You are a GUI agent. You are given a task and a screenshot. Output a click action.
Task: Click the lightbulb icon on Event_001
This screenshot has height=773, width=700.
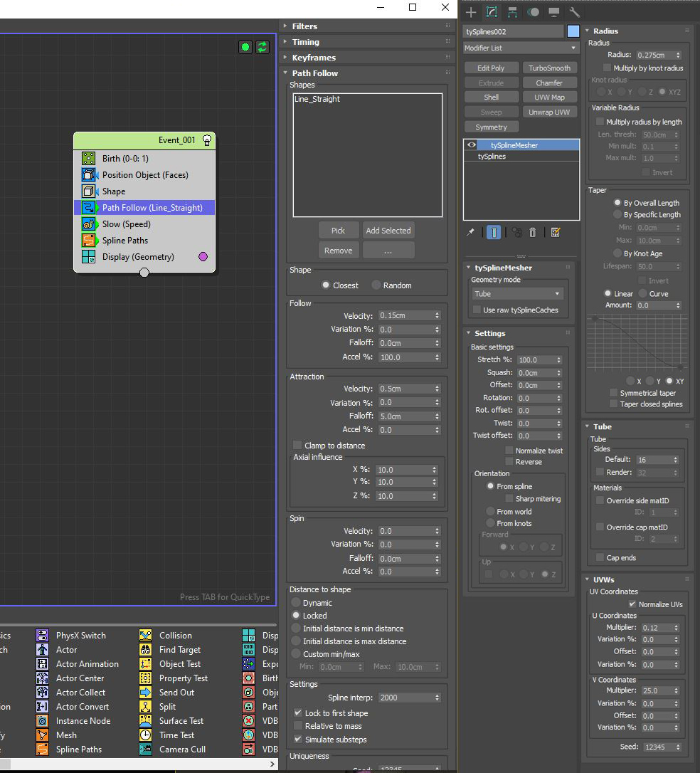coord(207,140)
